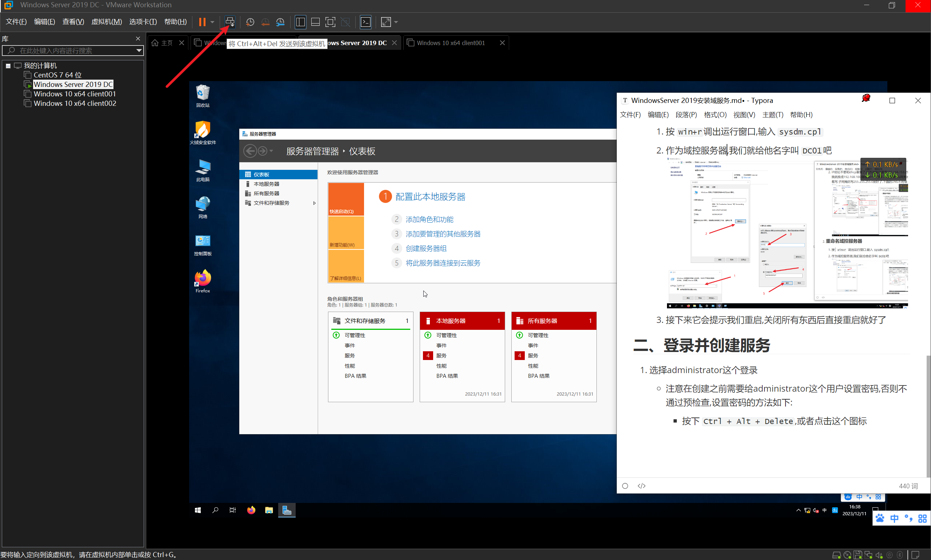The width and height of the screenshot is (931, 560).
Task: Select CentOS 7 64 位 in library
Action: pyautogui.click(x=57, y=75)
